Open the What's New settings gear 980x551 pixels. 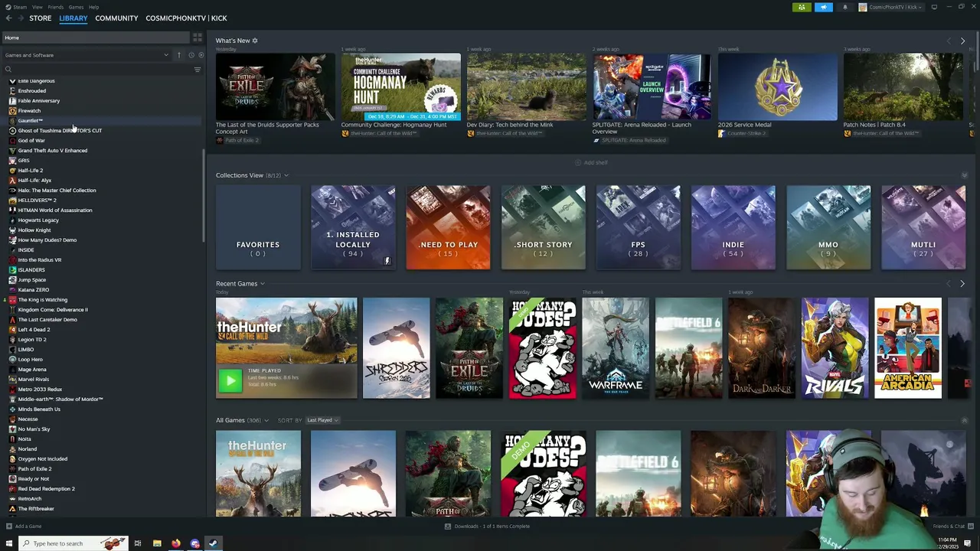[255, 41]
